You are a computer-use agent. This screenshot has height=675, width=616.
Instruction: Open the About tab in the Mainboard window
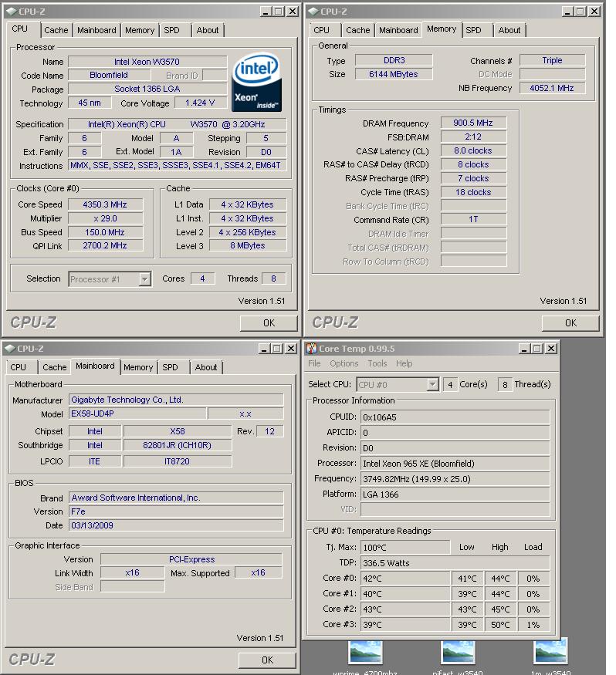click(206, 367)
